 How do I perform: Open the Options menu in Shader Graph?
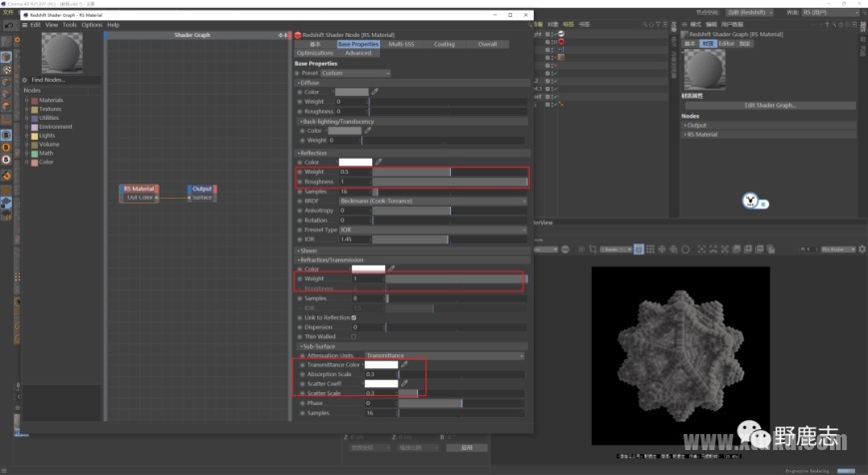[92, 25]
